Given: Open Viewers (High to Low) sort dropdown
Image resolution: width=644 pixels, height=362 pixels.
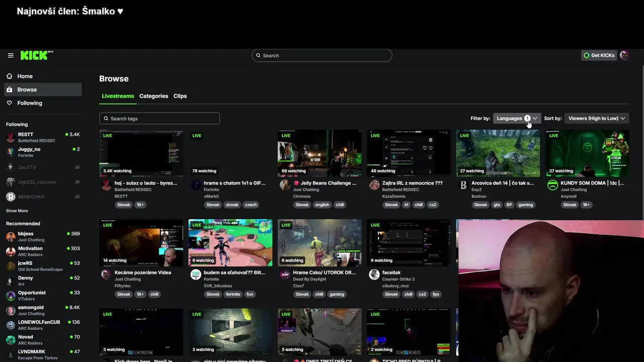Looking at the screenshot, I should (597, 118).
